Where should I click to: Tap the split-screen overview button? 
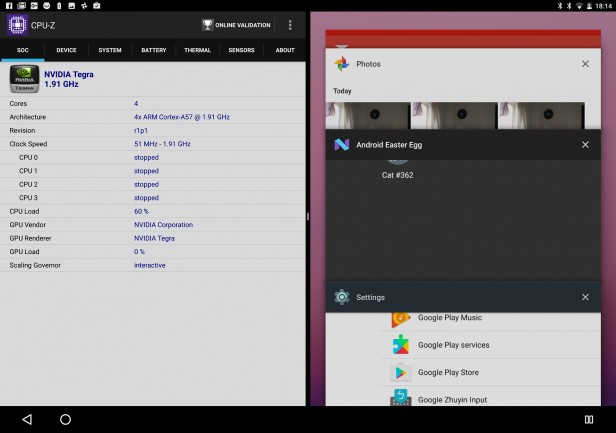pyautogui.click(x=588, y=419)
